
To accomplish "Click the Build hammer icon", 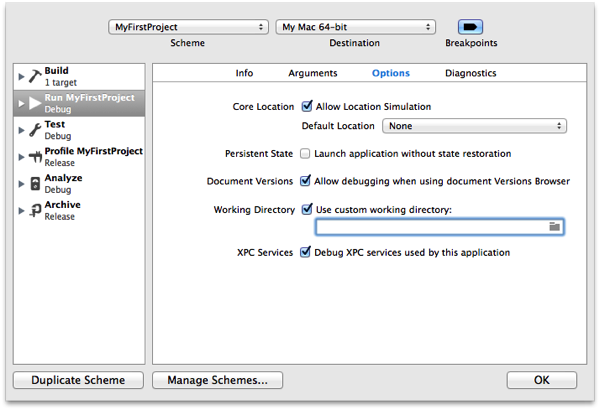I will pos(35,76).
